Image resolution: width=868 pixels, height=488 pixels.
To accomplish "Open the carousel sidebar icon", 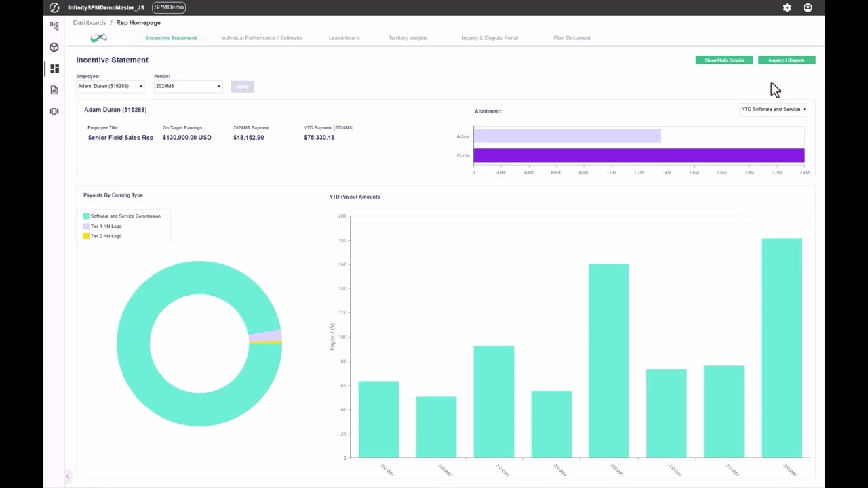I will [x=54, y=111].
